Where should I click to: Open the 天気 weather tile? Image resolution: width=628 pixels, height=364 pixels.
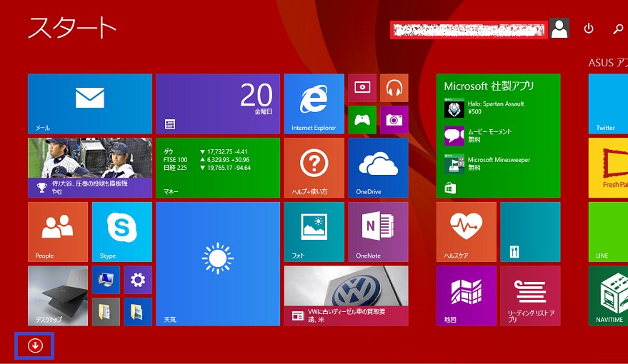pyautogui.click(x=218, y=263)
